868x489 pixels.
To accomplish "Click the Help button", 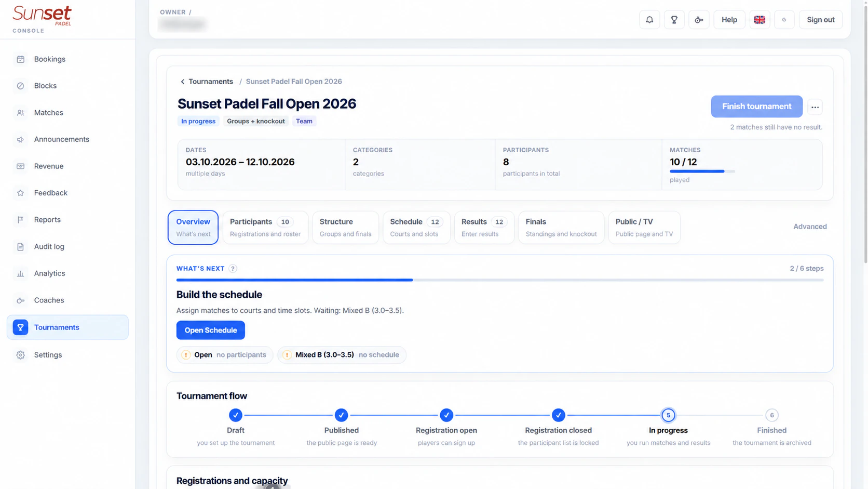I will (x=729, y=20).
